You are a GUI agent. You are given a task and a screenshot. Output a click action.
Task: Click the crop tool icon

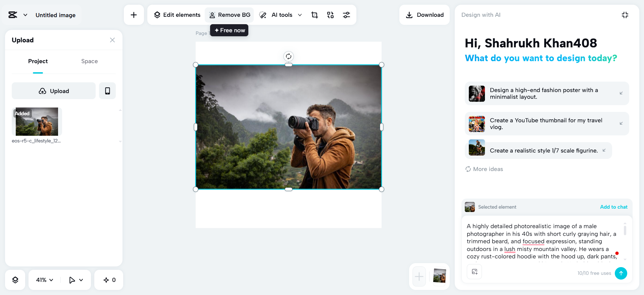(314, 15)
